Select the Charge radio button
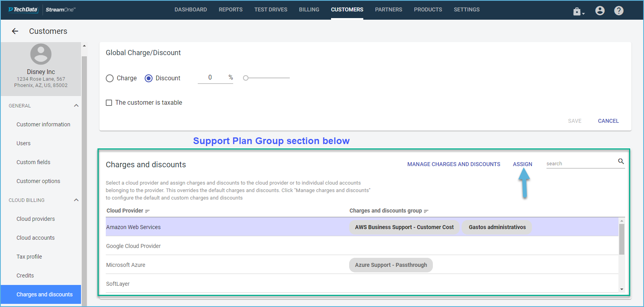 110,78
